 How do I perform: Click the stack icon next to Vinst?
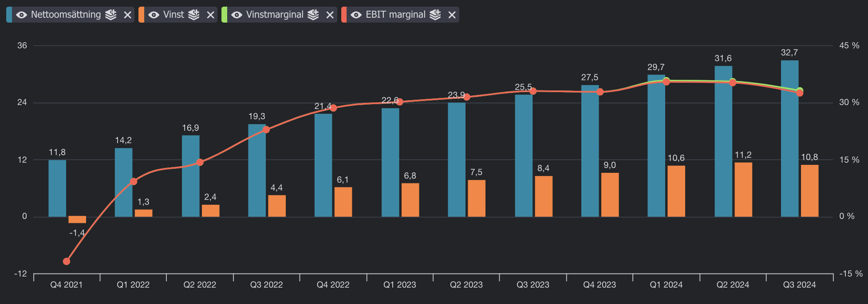[194, 15]
